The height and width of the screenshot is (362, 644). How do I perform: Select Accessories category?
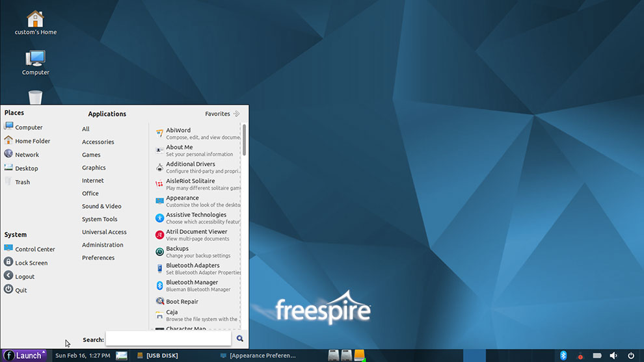point(98,142)
